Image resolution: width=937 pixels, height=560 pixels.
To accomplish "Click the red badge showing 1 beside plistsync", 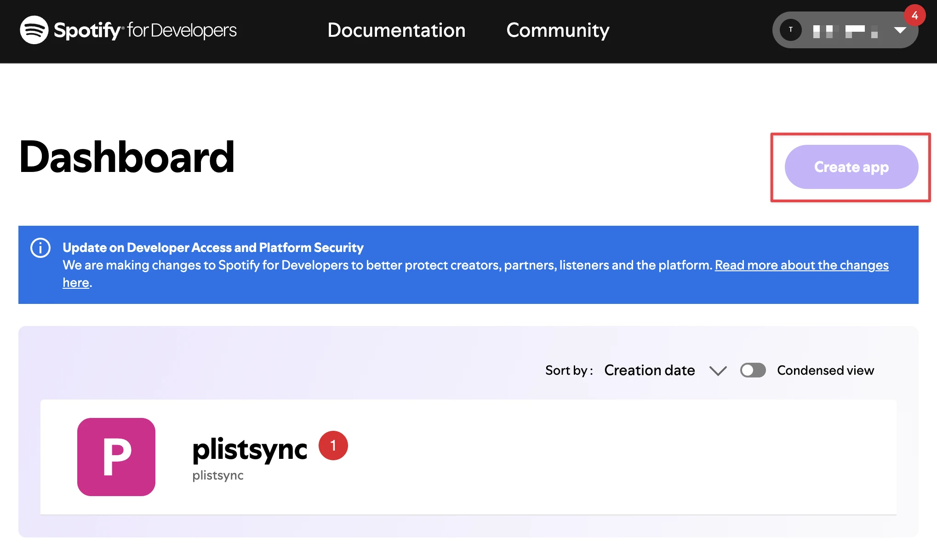I will 333,446.
